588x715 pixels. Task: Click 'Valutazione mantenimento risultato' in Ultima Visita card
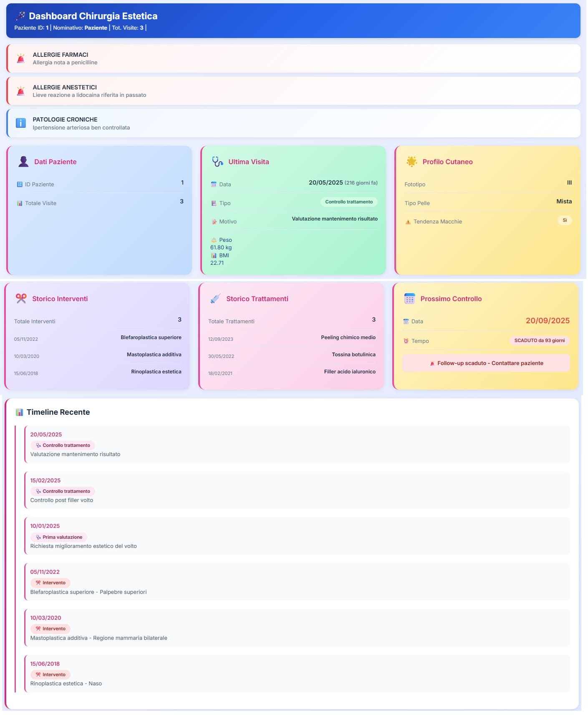(x=335, y=219)
